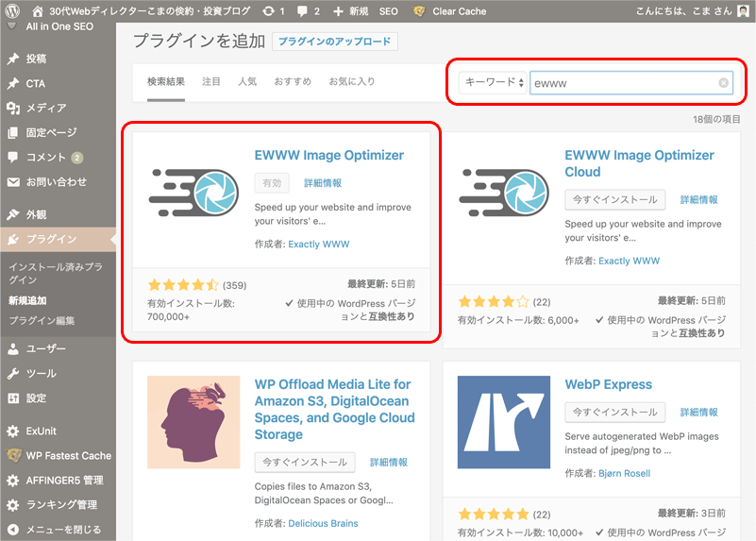Click the 有効 button for EWWW Image Optimizer
This screenshot has width=756, height=541.
(272, 183)
